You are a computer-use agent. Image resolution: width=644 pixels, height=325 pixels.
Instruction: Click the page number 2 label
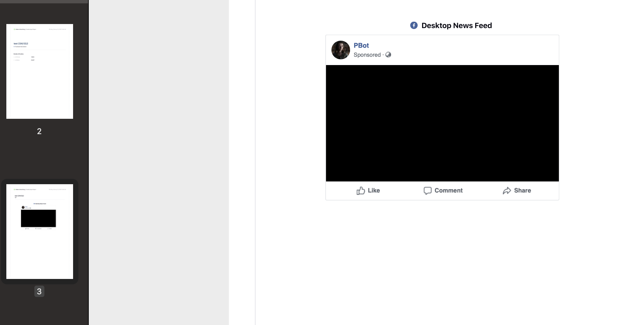(39, 131)
